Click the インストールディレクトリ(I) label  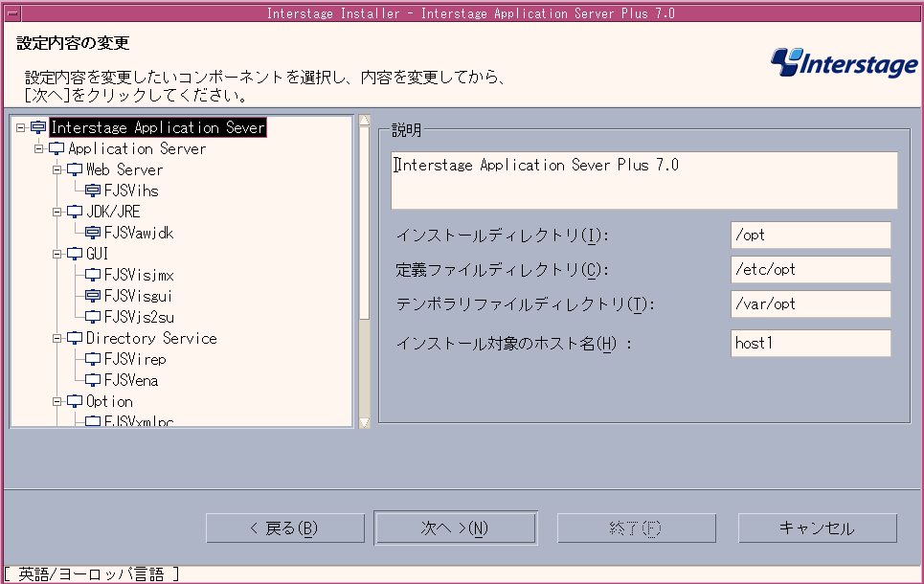[x=502, y=236]
